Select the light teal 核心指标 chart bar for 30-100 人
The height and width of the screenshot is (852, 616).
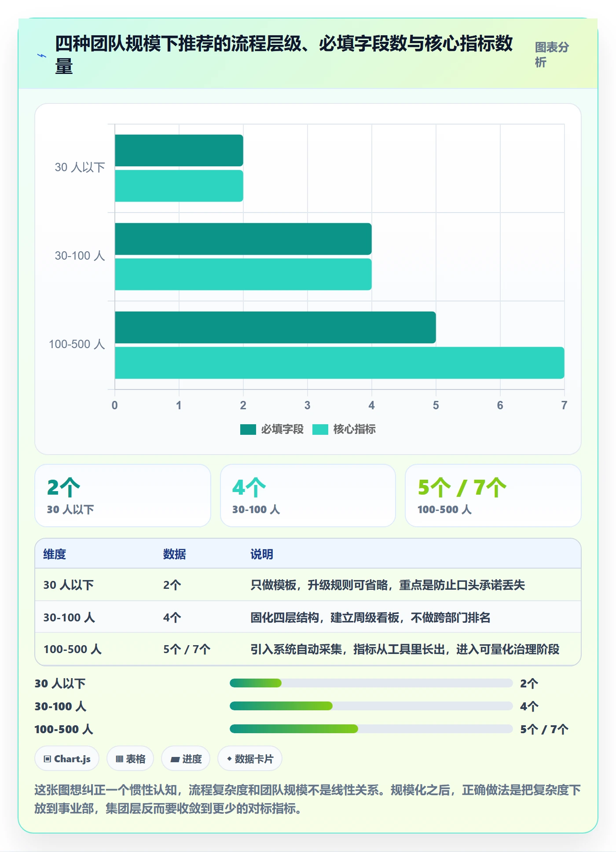(243, 274)
